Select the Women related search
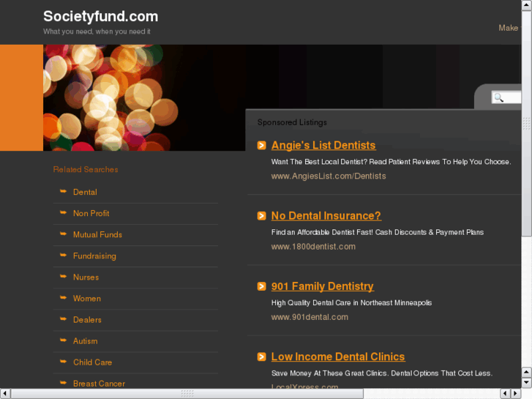 click(x=87, y=299)
